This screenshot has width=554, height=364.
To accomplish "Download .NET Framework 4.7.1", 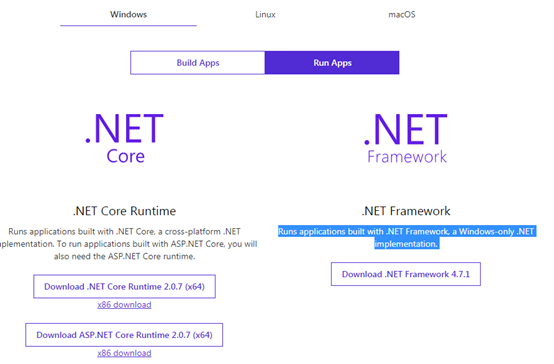I will point(406,274).
